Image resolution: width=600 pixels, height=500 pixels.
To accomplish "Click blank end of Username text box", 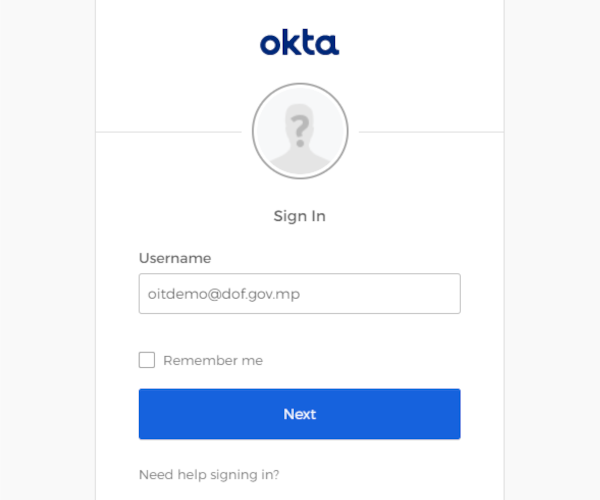I will point(383,293).
